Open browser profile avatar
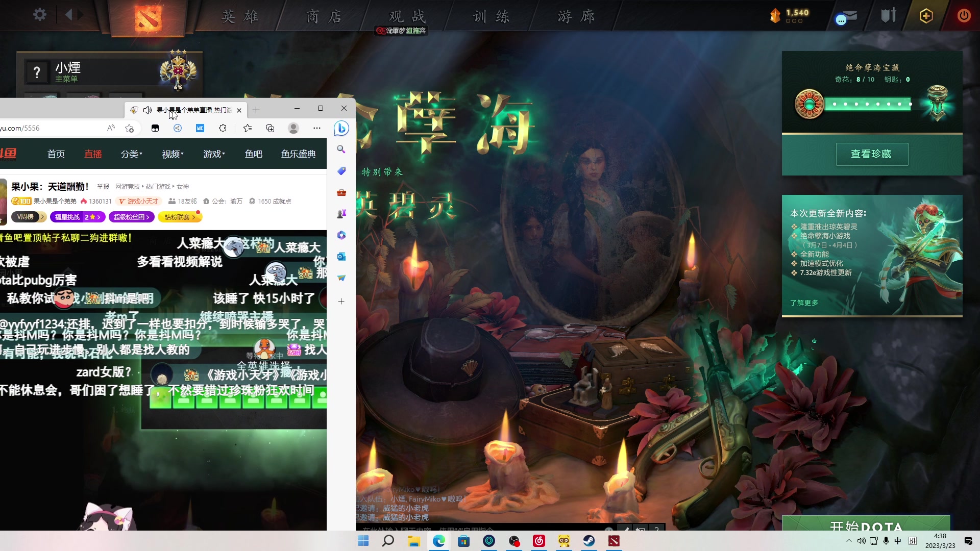 (293, 128)
